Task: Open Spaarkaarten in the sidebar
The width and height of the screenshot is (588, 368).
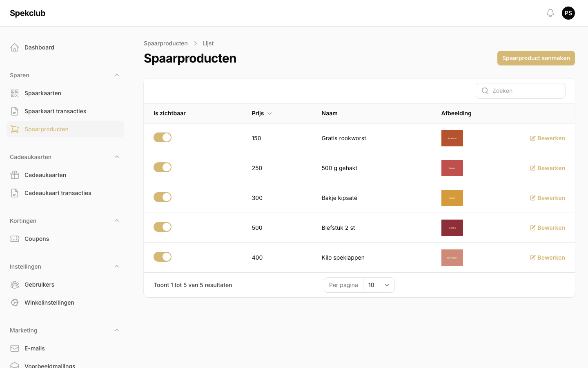Action: coord(65,93)
